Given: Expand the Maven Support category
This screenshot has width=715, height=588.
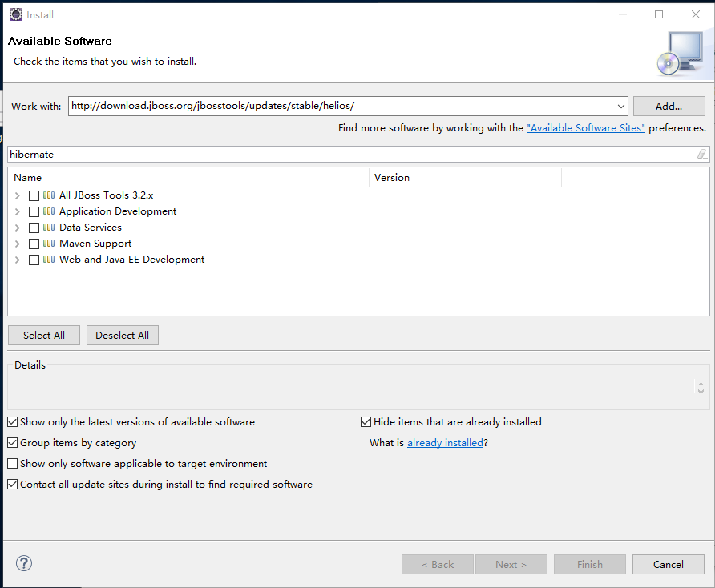Looking at the screenshot, I should click(18, 244).
